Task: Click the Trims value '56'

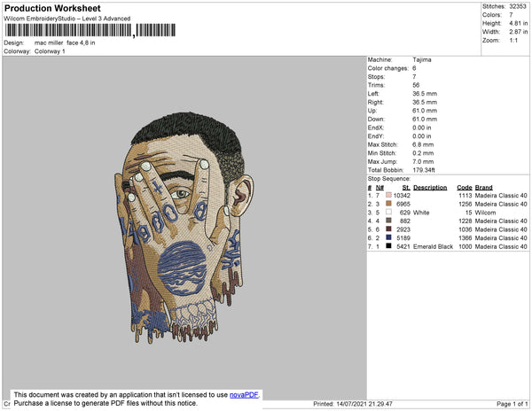Action: coord(416,85)
